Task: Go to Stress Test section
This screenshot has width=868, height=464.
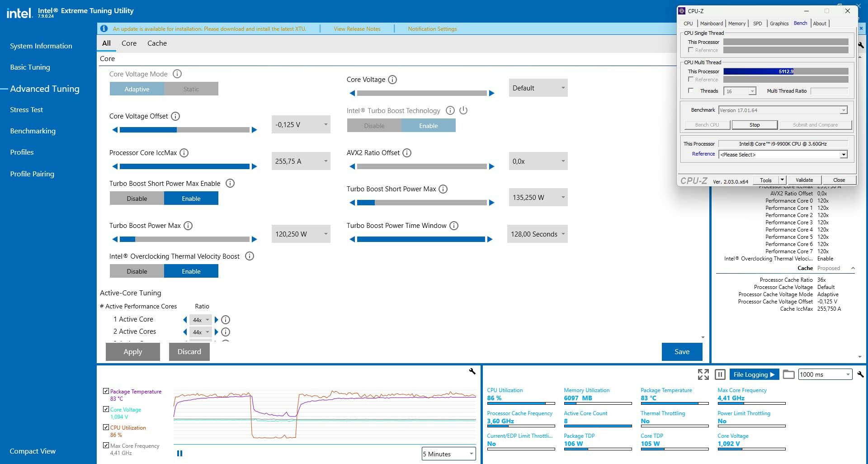Action: [x=27, y=109]
